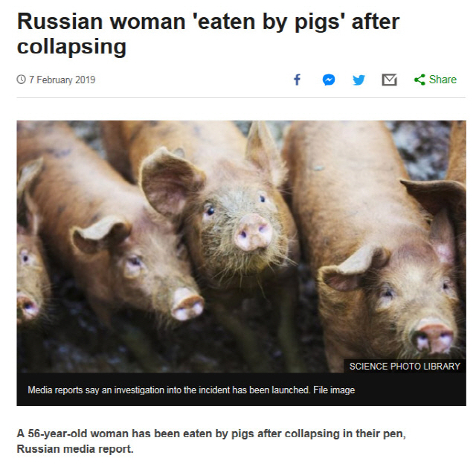This screenshot has width=476, height=458.
Task: Tweet the article using the Twitter bird icon
Action: click(x=358, y=80)
